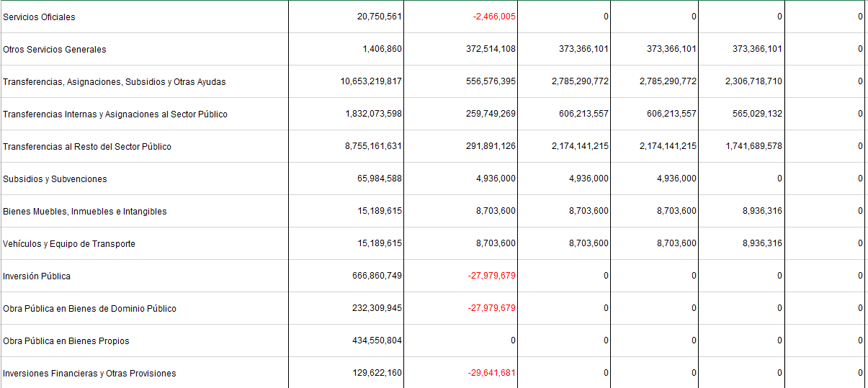
Task: Select the red -29,641,681 cell
Action: (x=460, y=373)
